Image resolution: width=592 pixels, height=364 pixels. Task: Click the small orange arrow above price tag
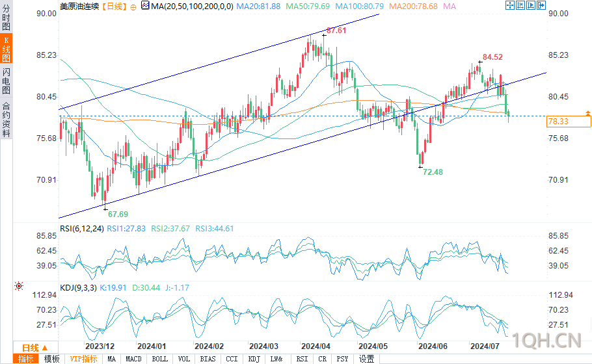(588, 113)
